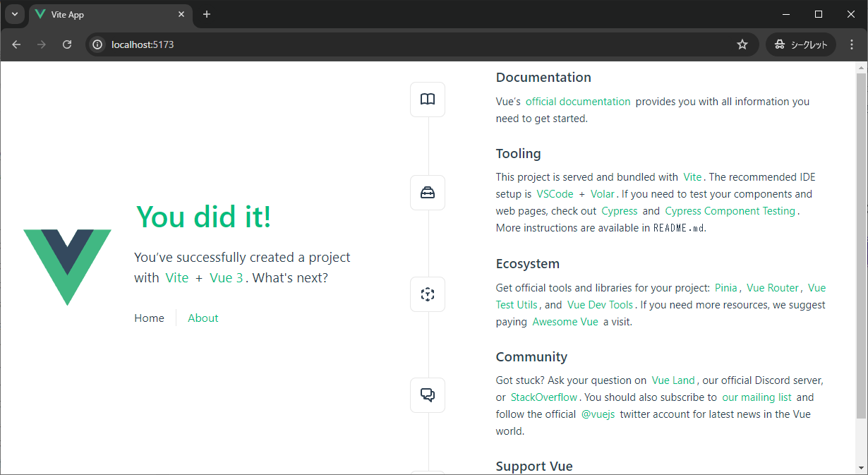Screen dimensions: 868x475
Task: Close the Vite App tab
Action: 181,14
